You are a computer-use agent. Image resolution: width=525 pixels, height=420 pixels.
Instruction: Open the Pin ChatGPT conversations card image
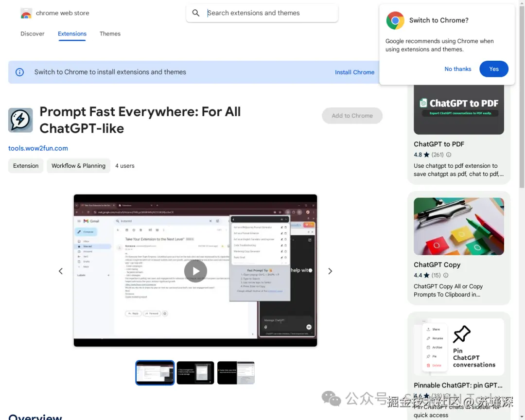[459, 347]
